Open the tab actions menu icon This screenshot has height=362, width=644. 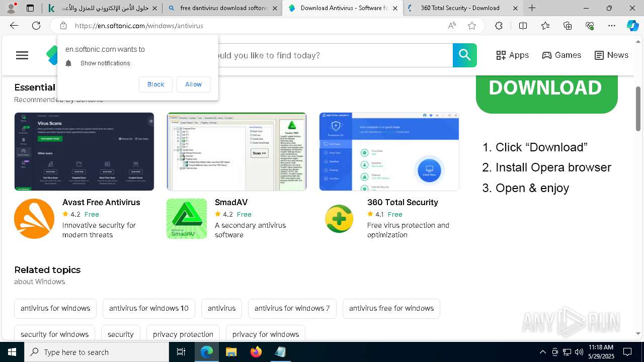[30, 8]
